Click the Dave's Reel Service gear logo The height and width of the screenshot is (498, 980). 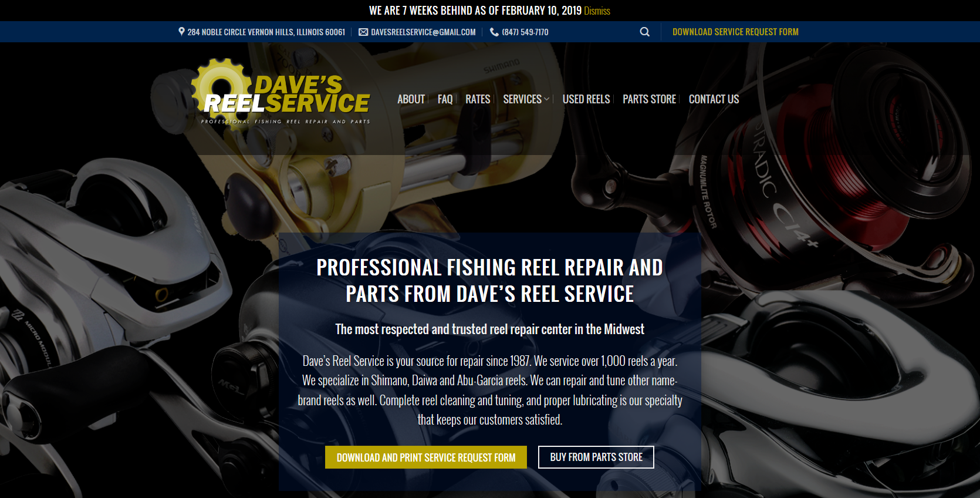(x=280, y=91)
